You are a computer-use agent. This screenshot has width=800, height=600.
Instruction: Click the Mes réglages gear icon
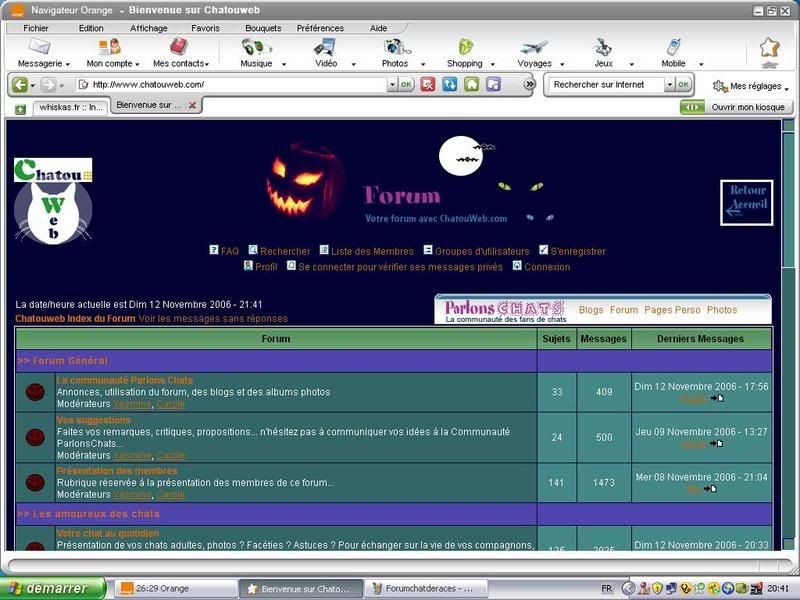[720, 86]
